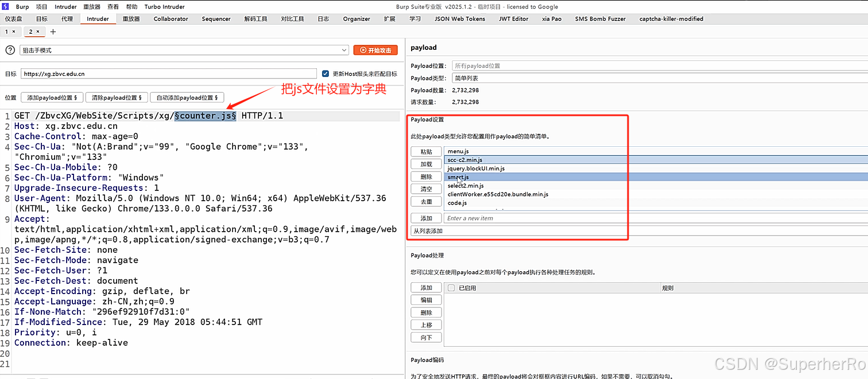Switch to the Sequencer tab
Viewport: 868px width, 379px height.
click(x=216, y=19)
